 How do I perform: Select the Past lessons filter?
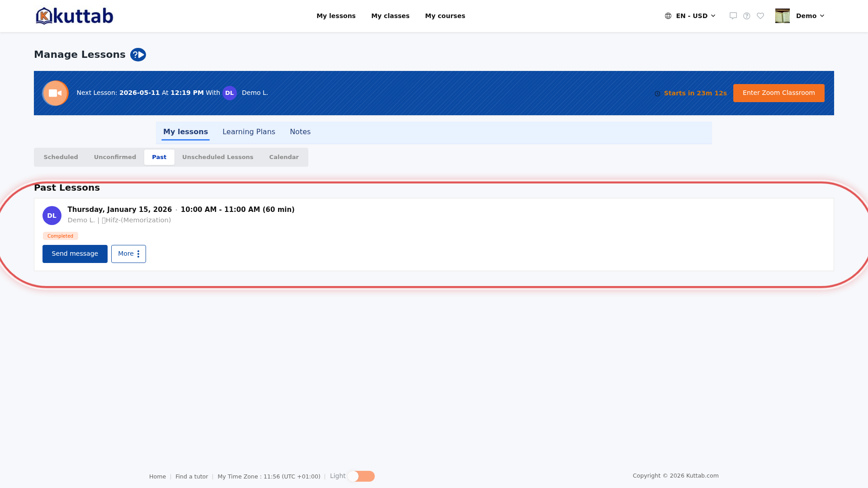[x=159, y=157]
